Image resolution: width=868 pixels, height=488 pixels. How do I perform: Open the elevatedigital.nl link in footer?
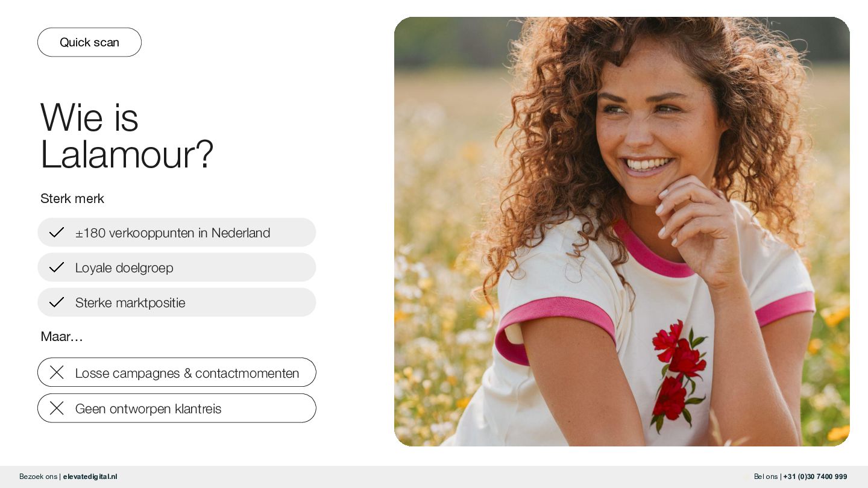90,477
